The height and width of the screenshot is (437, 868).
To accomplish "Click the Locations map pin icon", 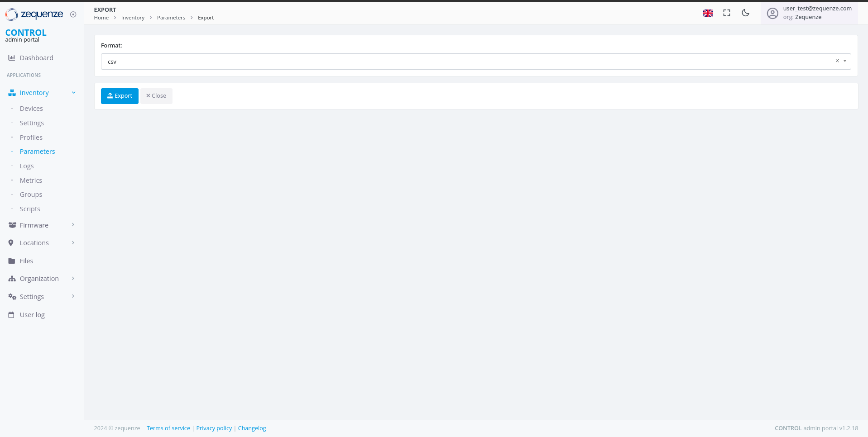I will click(x=11, y=242).
